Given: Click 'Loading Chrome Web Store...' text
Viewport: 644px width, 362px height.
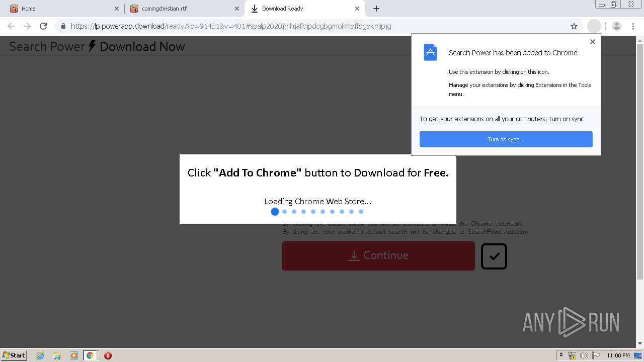Looking at the screenshot, I should (x=318, y=201).
